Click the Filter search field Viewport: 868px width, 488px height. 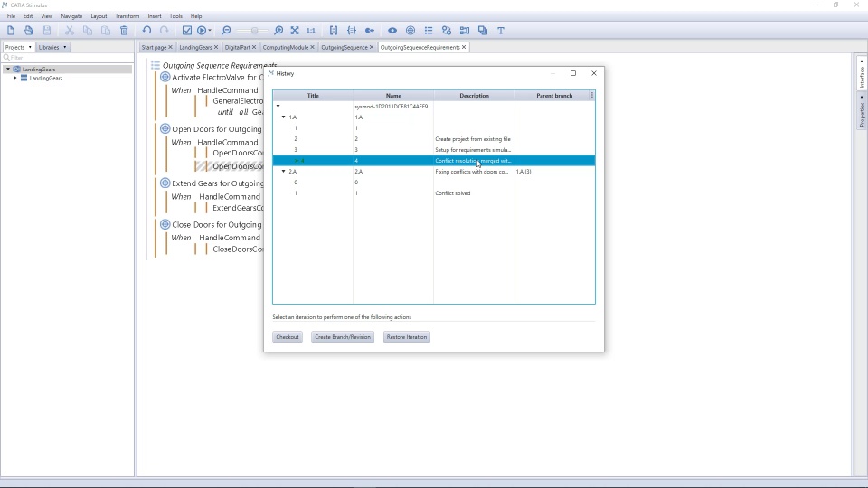point(68,58)
